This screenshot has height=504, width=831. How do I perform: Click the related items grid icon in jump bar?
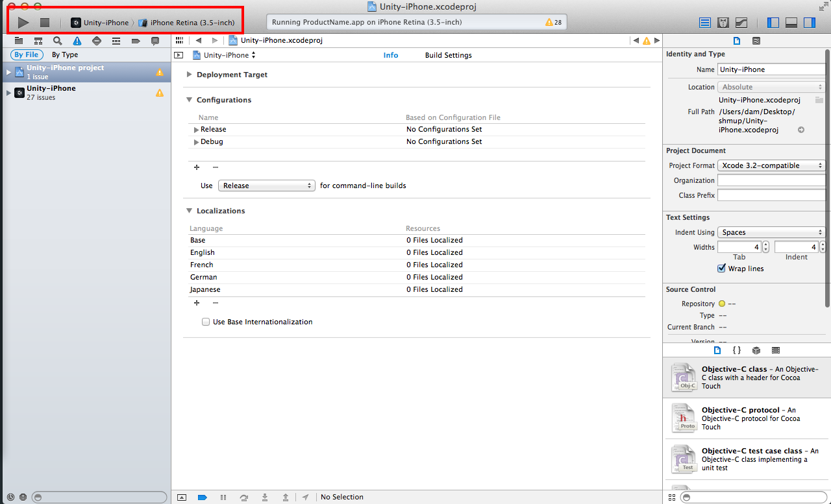179,40
